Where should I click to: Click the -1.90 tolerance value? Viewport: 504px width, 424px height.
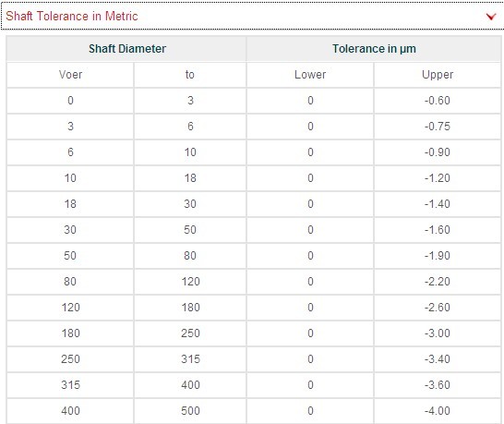click(x=438, y=256)
